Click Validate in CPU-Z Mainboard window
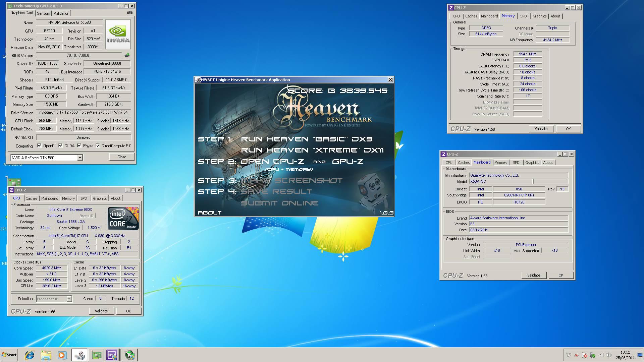 [534, 275]
